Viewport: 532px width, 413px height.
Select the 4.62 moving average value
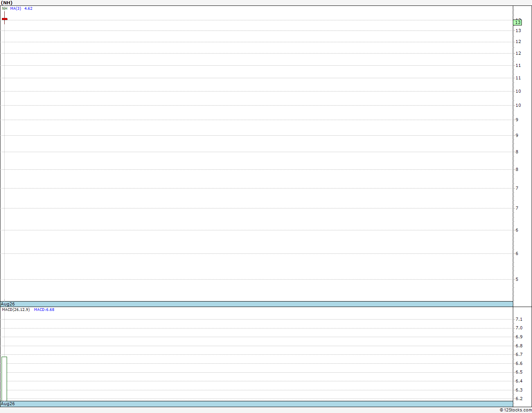coord(29,8)
